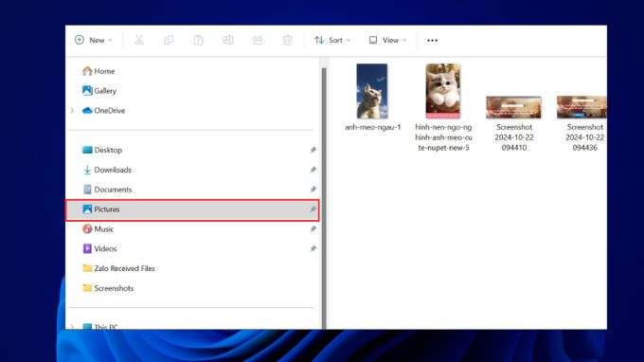
Task: Click the anh-meo-ngau-1 file name label
Action: point(373,127)
